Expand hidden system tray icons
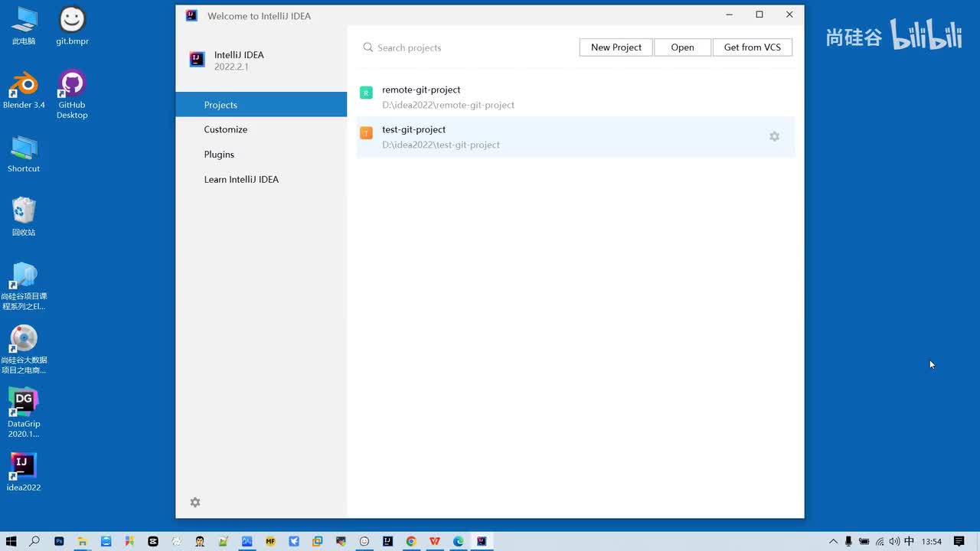This screenshot has width=980, height=551. click(833, 541)
